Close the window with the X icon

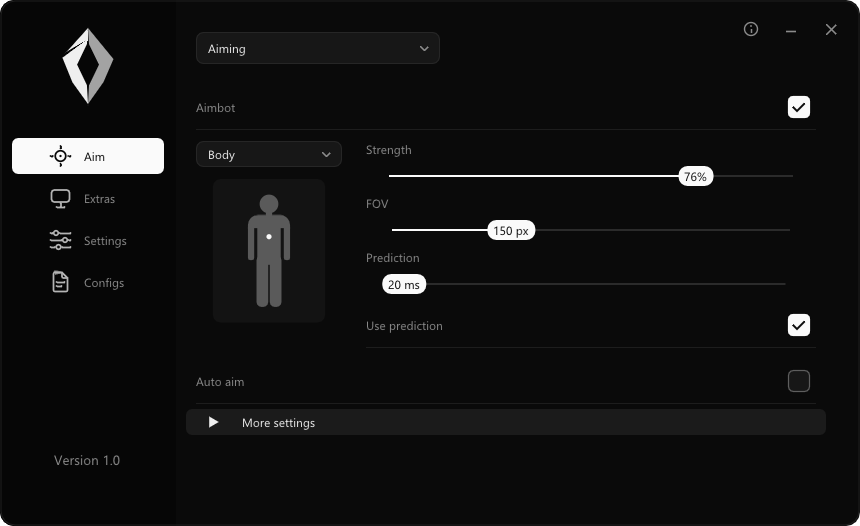point(831,30)
